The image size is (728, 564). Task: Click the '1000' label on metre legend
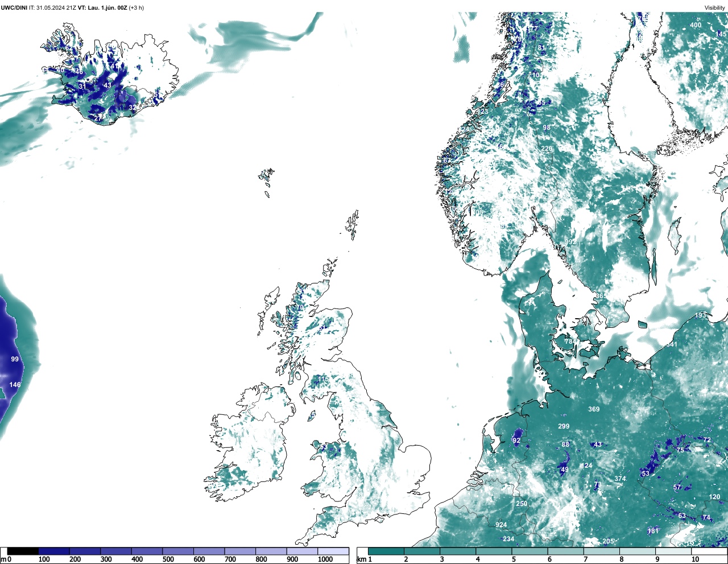[325, 559]
